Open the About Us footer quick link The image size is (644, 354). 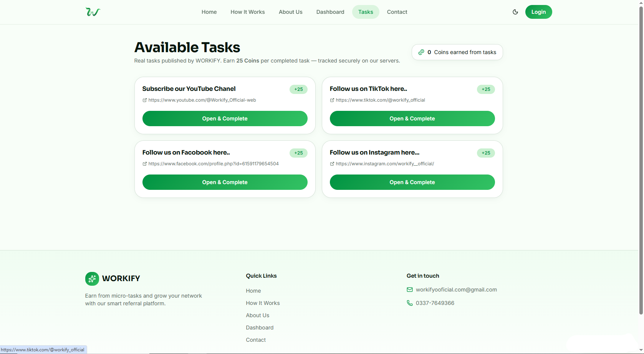coord(258,315)
